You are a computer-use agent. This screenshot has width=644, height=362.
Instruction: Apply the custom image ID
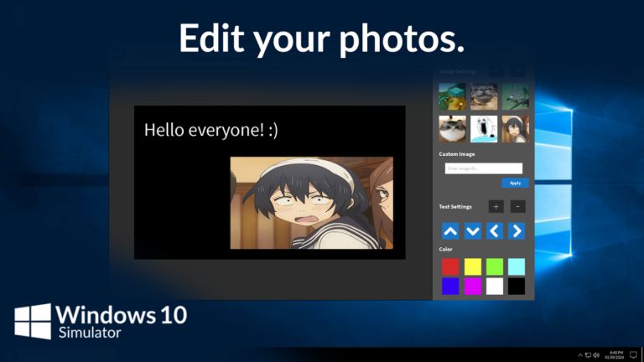[x=515, y=183]
